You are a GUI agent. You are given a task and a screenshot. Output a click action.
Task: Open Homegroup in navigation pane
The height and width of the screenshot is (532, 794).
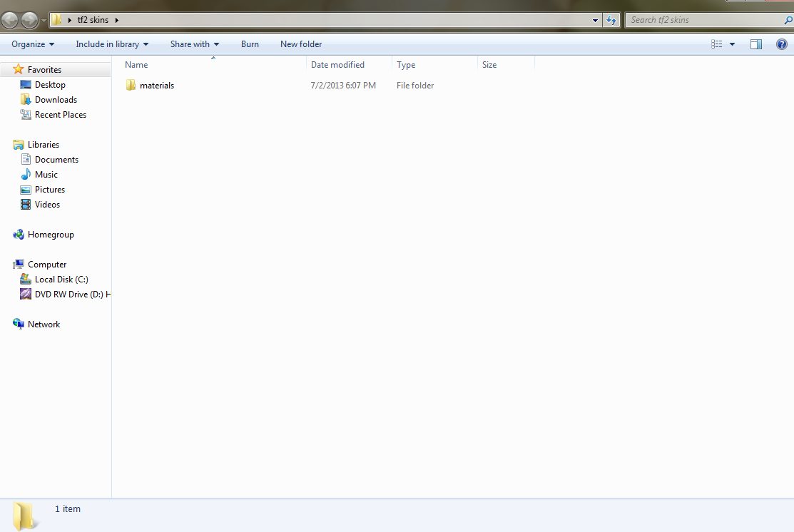[x=51, y=235]
